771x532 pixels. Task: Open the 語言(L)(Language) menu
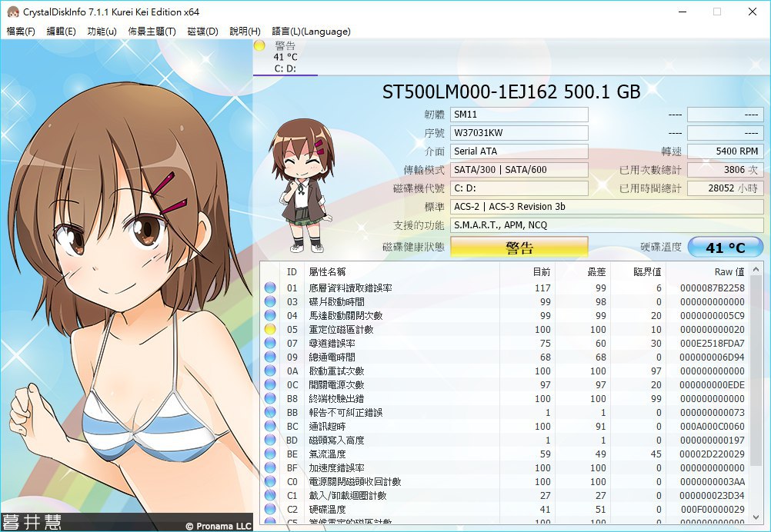pos(311,32)
